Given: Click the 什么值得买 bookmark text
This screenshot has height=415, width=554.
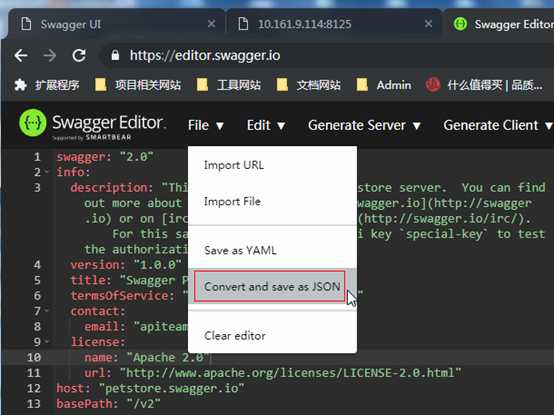Looking at the screenshot, I should (x=495, y=85).
